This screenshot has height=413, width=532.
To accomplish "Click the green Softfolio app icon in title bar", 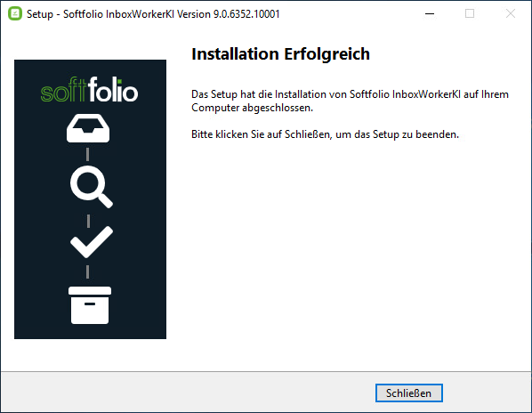I will point(15,13).
